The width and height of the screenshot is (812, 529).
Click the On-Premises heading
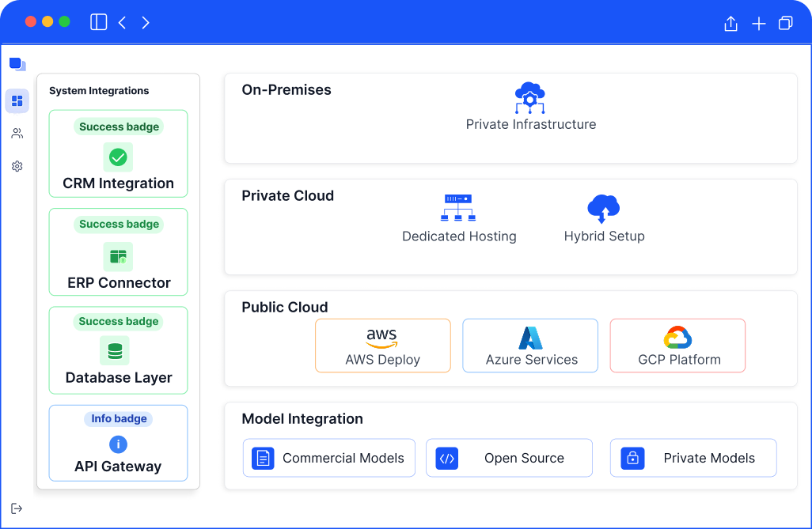pyautogui.click(x=286, y=89)
